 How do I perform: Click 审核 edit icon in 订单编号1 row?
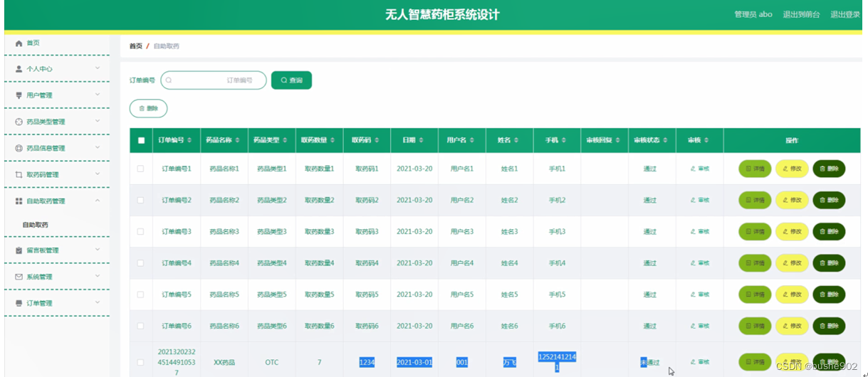click(694, 169)
